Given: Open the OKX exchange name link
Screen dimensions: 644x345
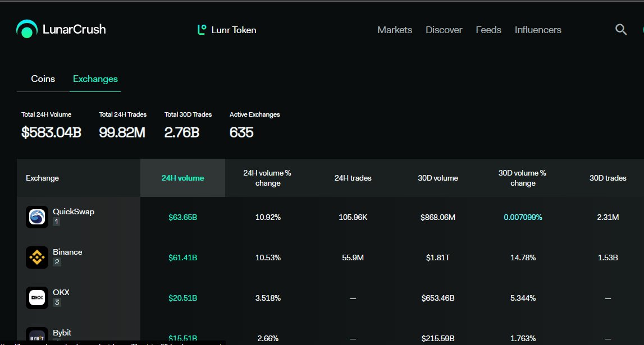Looking at the screenshot, I should pyautogui.click(x=61, y=292).
